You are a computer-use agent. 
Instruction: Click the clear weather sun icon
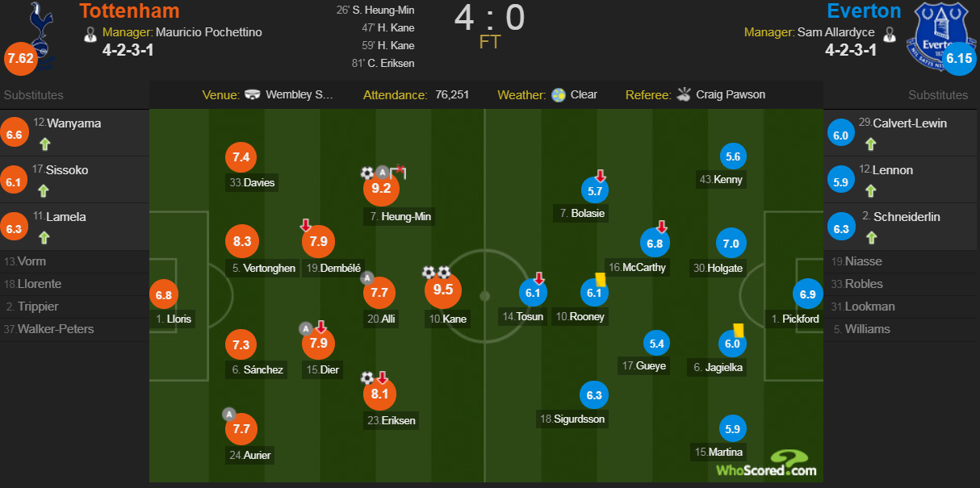click(x=558, y=95)
